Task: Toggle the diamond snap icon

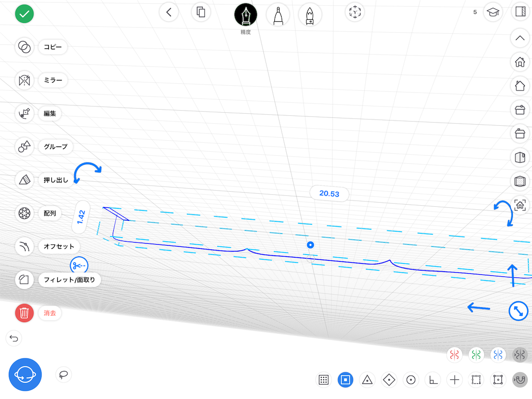Action: [389, 380]
